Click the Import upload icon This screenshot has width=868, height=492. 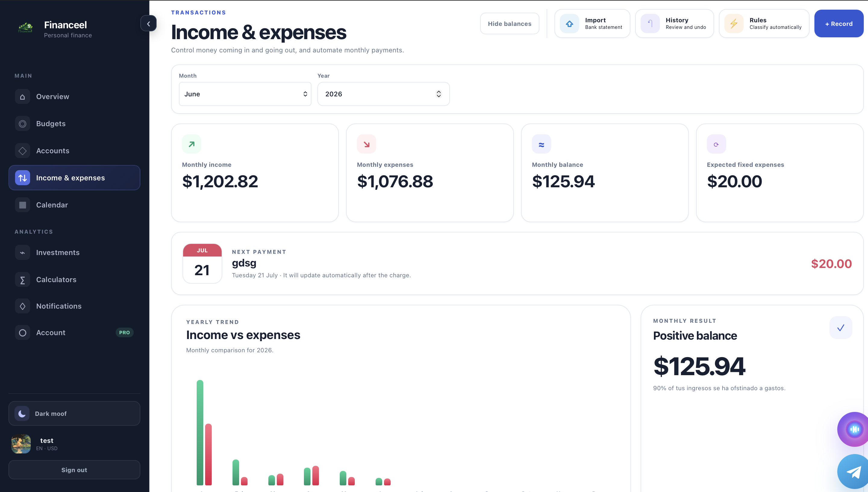[x=570, y=24]
